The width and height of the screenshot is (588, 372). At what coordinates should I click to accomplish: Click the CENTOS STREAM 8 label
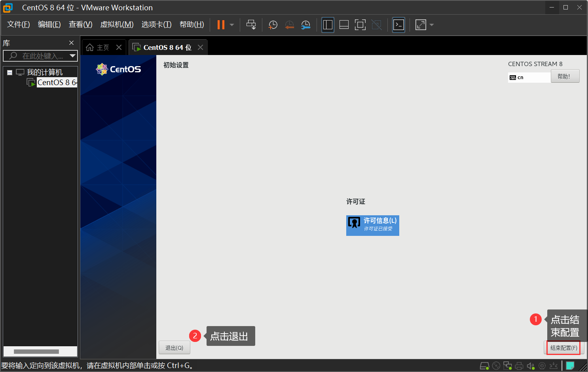point(535,64)
